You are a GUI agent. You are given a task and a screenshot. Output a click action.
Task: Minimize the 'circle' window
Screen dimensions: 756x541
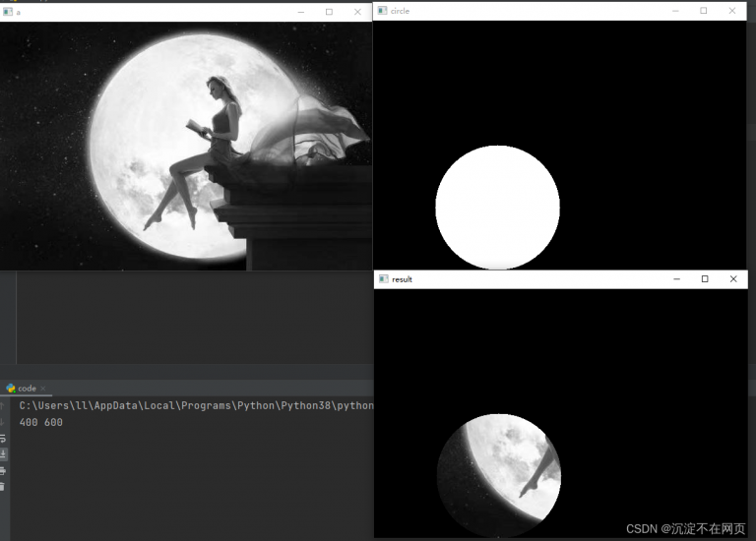(675, 11)
